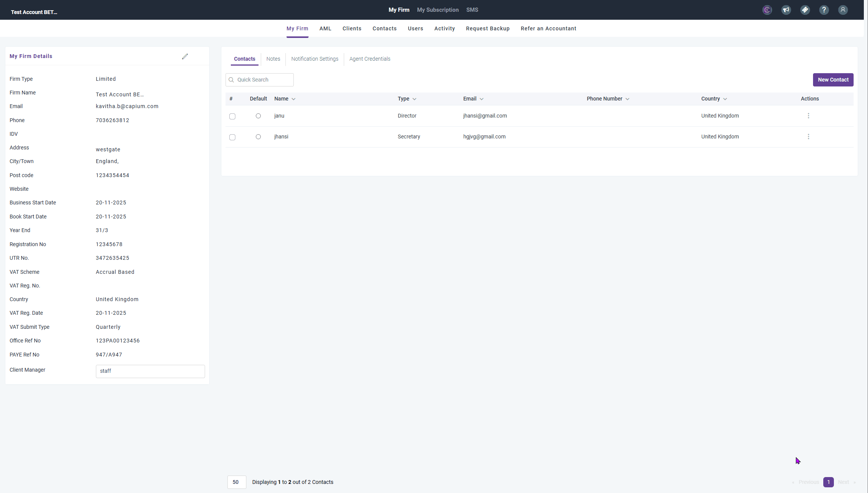This screenshot has width=868, height=493.
Task: Open SMS in top bar
Action: point(472,10)
